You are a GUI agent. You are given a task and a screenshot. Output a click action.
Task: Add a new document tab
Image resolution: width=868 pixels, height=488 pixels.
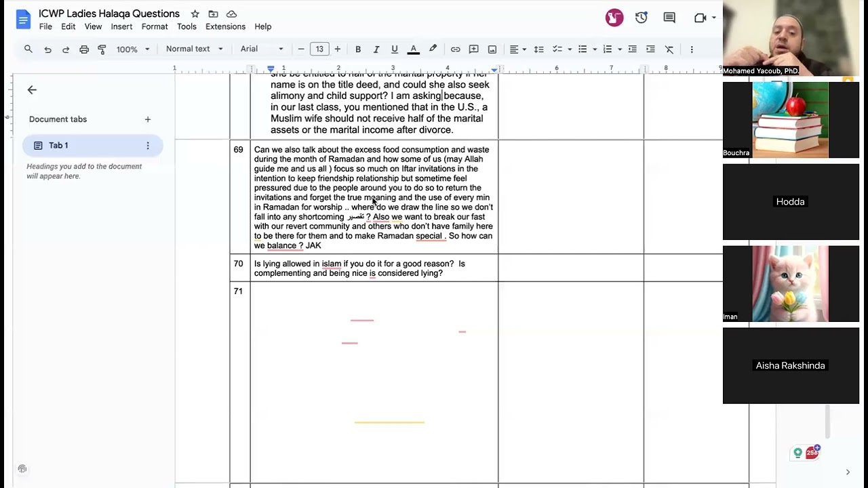coord(148,119)
